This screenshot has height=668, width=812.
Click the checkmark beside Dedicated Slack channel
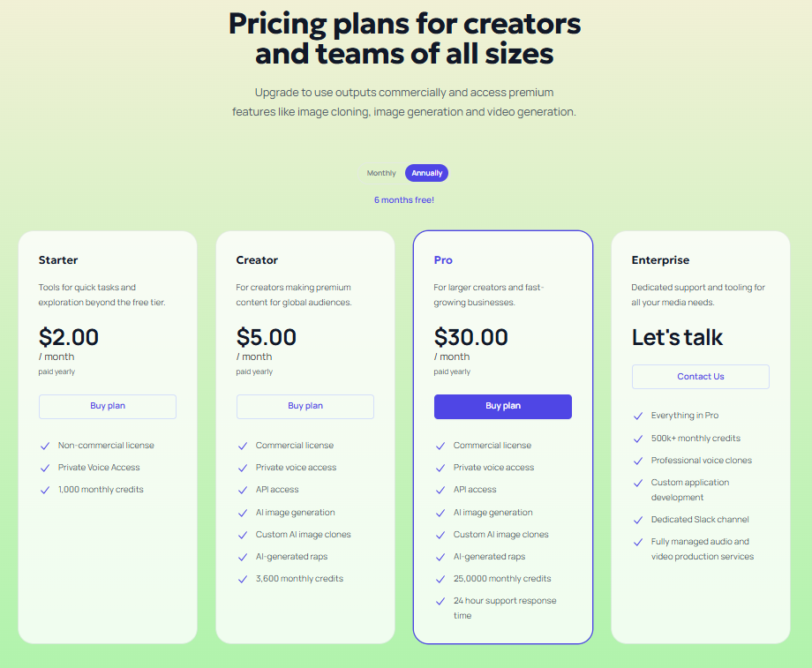[638, 519]
